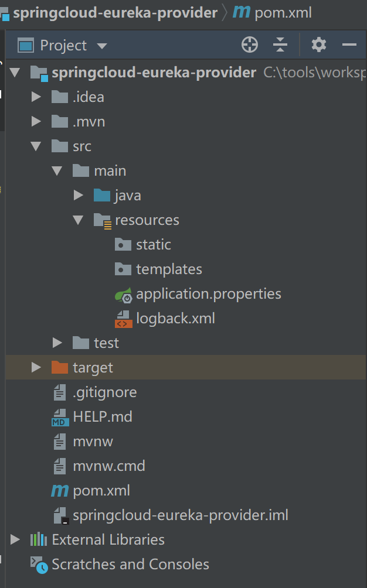Image resolution: width=367 pixels, height=588 pixels.
Task: Click the .mvn folder icon
Action: [x=60, y=121]
